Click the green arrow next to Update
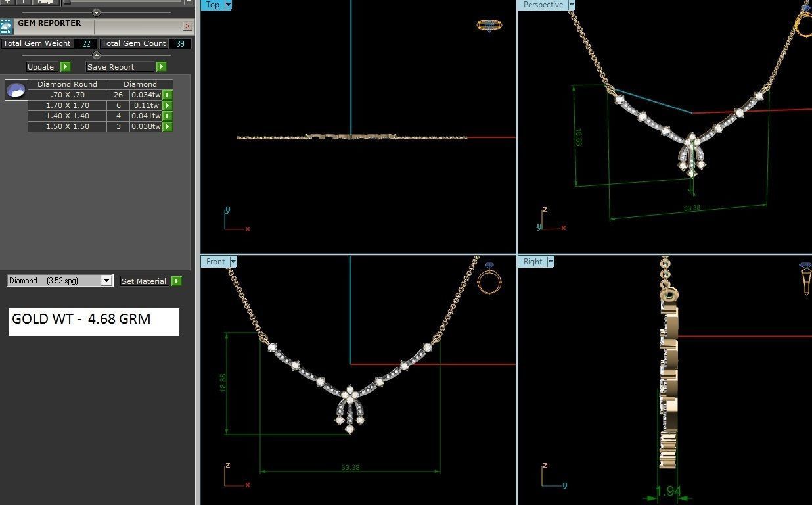812x505 pixels. click(x=66, y=67)
